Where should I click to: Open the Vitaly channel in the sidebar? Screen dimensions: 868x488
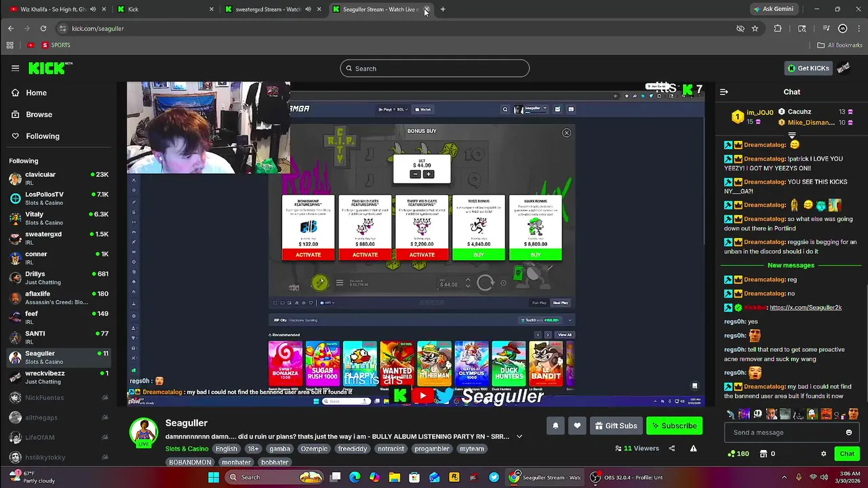pos(58,218)
